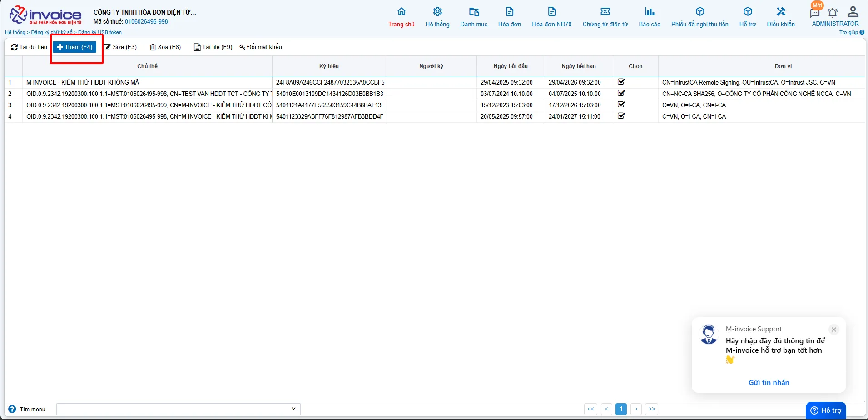
Task: Sort by the Ký hiệu column header
Action: point(329,66)
